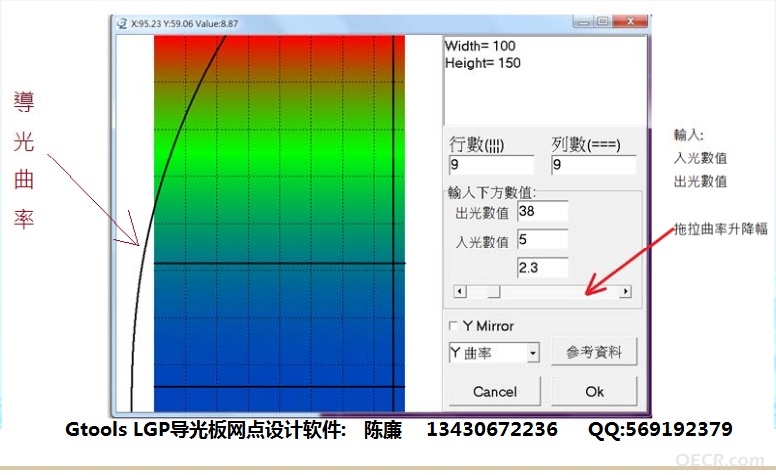This screenshot has width=776, height=475.
Task: Click the 列數 input field
Action: tap(594, 165)
